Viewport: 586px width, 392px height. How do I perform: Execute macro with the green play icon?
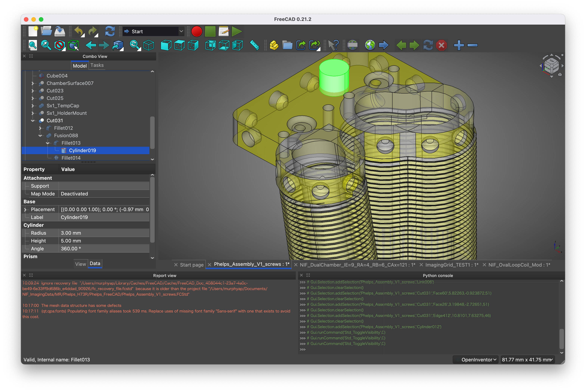coord(237,32)
